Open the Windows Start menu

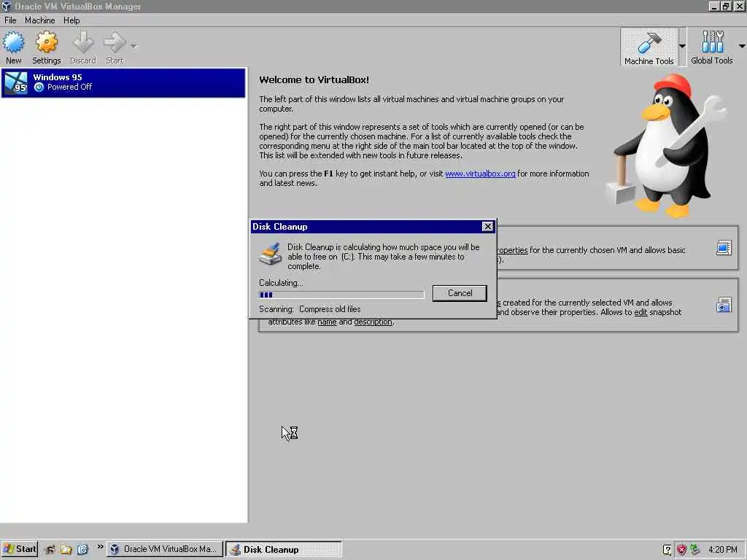pyautogui.click(x=20, y=549)
